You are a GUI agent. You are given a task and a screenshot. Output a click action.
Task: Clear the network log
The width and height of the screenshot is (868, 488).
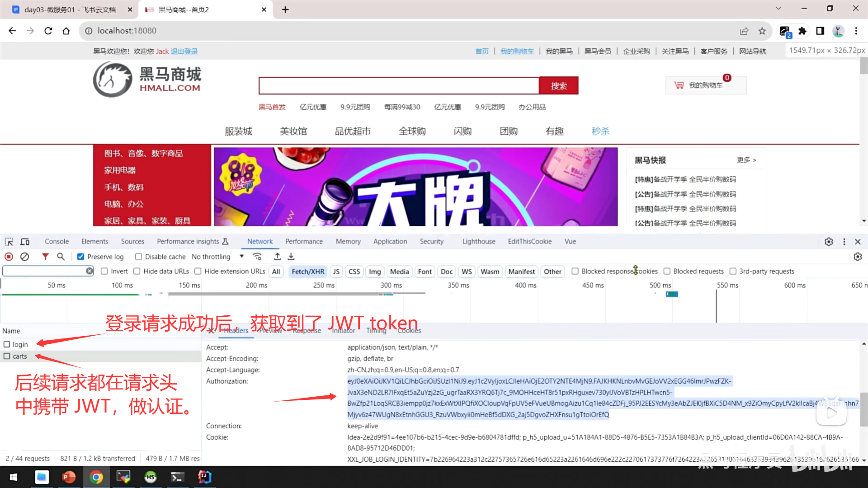(x=24, y=256)
